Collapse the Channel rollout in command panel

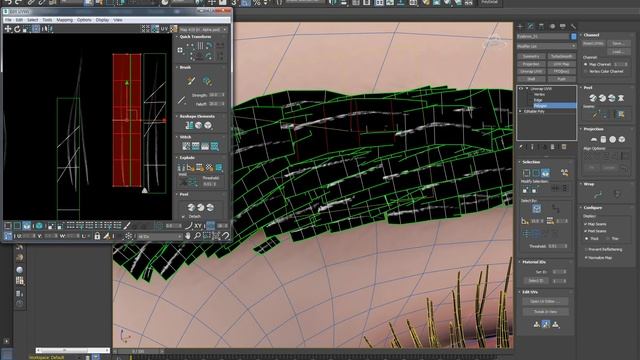coord(580,35)
